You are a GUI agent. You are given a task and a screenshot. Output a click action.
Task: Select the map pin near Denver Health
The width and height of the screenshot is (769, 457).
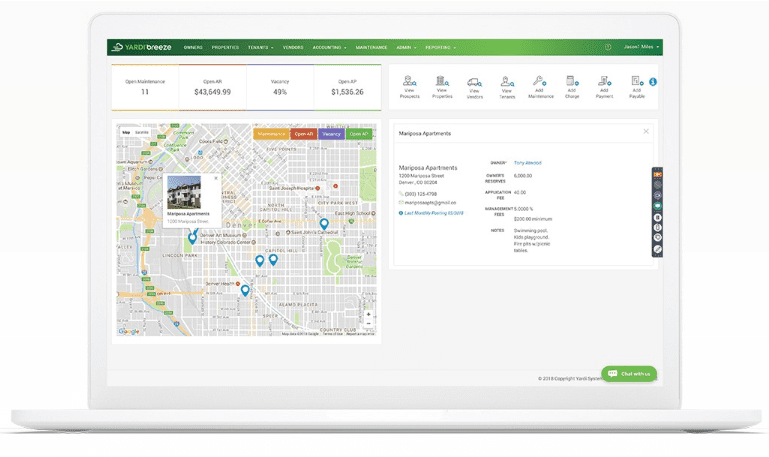coord(245,291)
